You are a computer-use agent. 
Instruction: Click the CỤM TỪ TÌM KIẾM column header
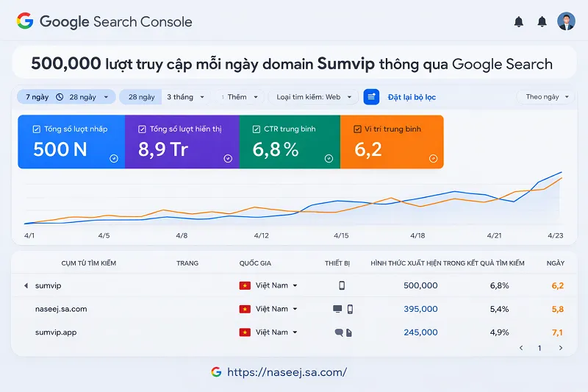(x=88, y=263)
